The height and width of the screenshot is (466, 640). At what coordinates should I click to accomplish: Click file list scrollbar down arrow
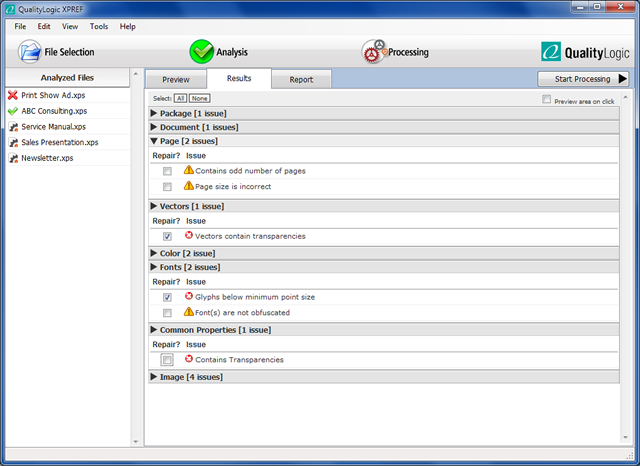(x=136, y=442)
